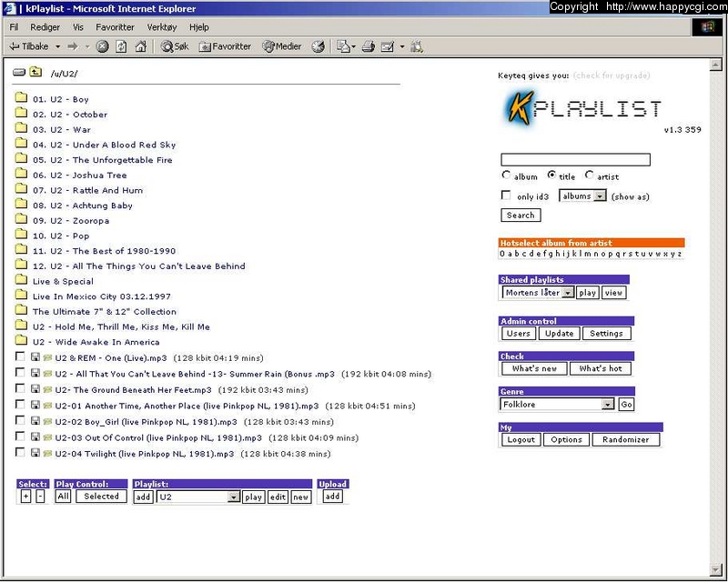The height and width of the screenshot is (582, 728).
Task: Open the mail toolbar dropdown arrow
Action: pos(354,46)
